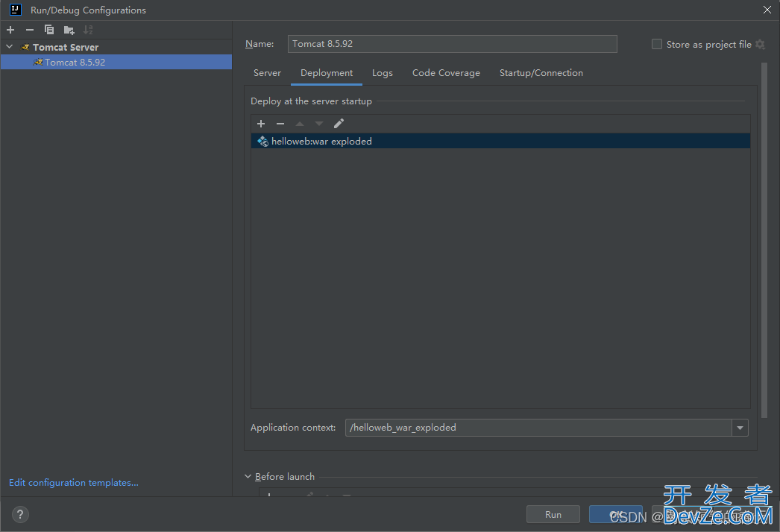Enable Store as project file checkbox
The width and height of the screenshot is (780, 532).
657,44
